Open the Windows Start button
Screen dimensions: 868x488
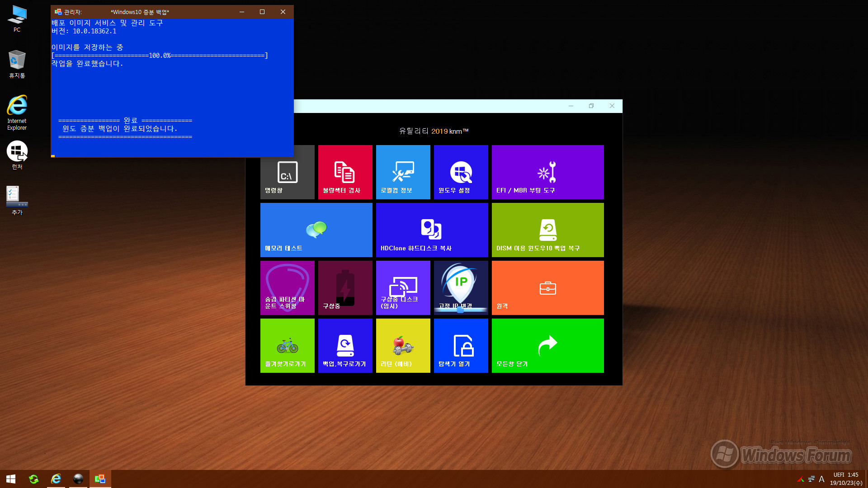tap(11, 479)
